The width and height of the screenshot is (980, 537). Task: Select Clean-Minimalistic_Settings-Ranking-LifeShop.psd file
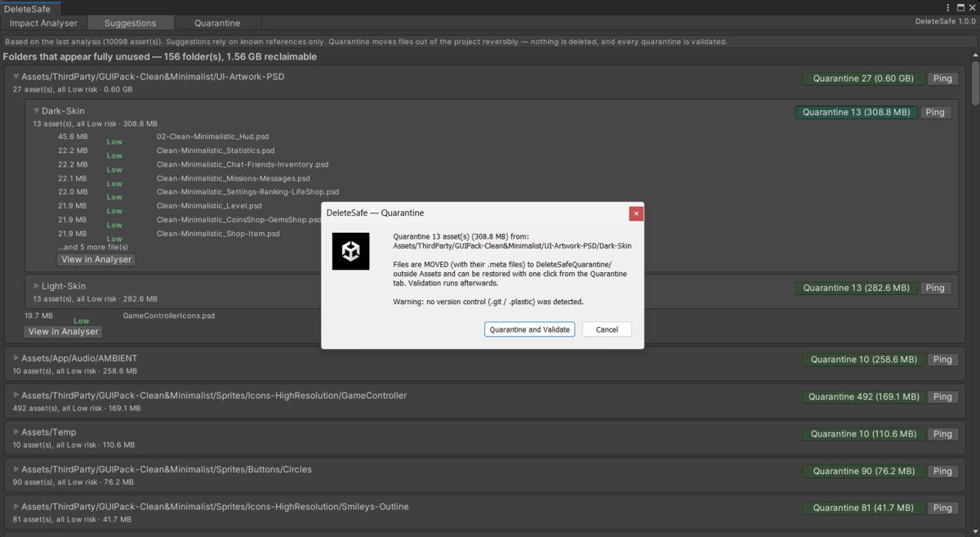pos(247,192)
